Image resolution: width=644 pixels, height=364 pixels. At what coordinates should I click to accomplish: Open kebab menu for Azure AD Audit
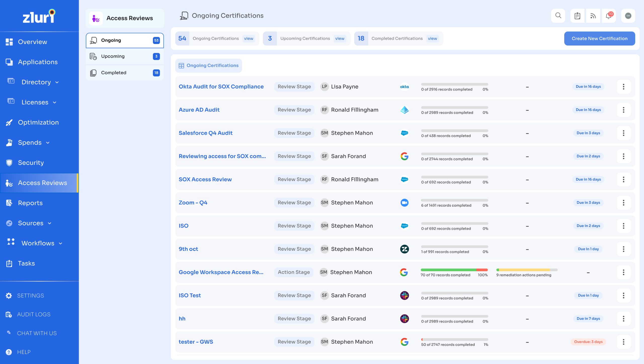pos(623,110)
